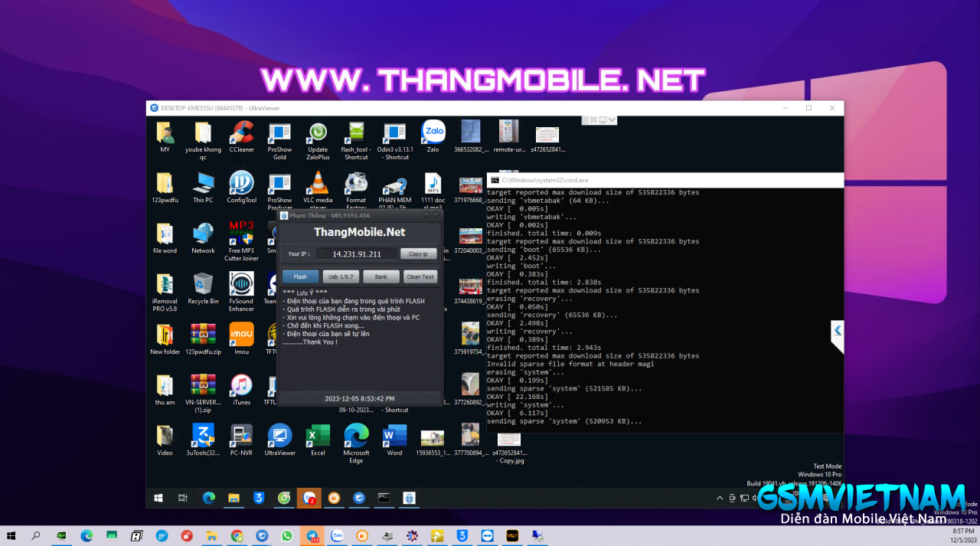Screen dimensions: 980x546
Task: Select the iRemoval PRO v5.8 icon
Action: pyautogui.click(x=165, y=293)
